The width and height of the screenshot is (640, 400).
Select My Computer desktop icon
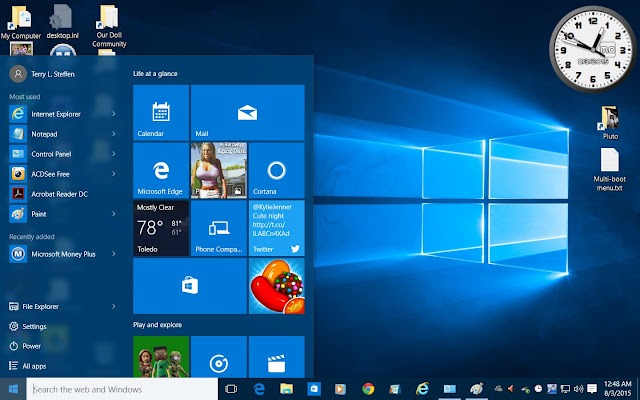tap(20, 22)
